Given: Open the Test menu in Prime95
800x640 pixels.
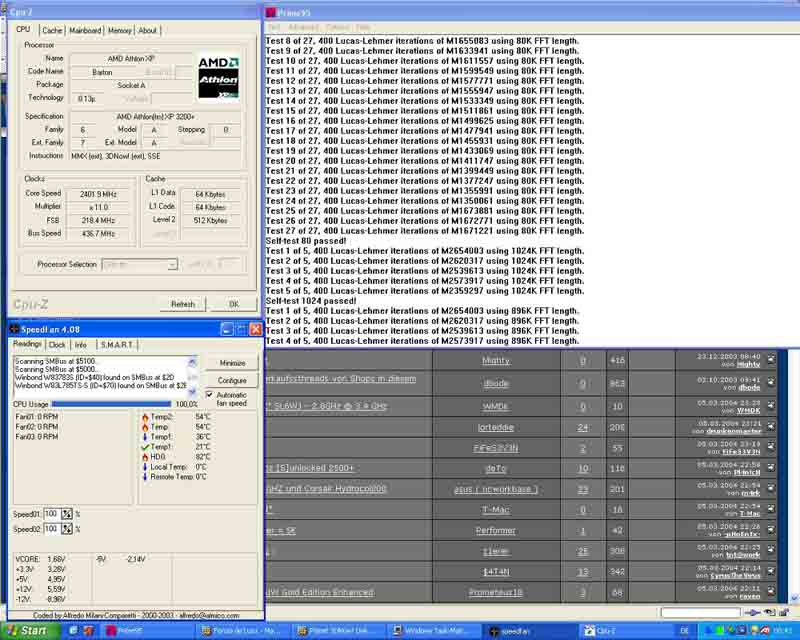Looking at the screenshot, I should (274, 27).
